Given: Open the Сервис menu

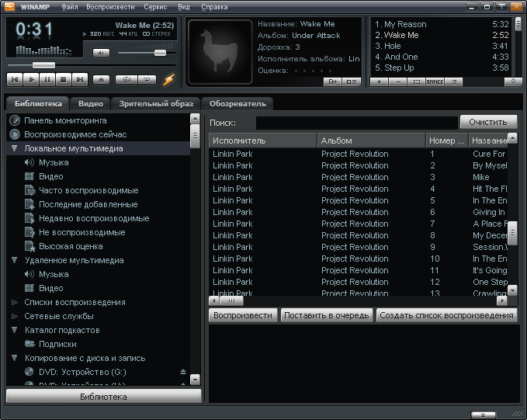Looking at the screenshot, I should click(x=154, y=7).
